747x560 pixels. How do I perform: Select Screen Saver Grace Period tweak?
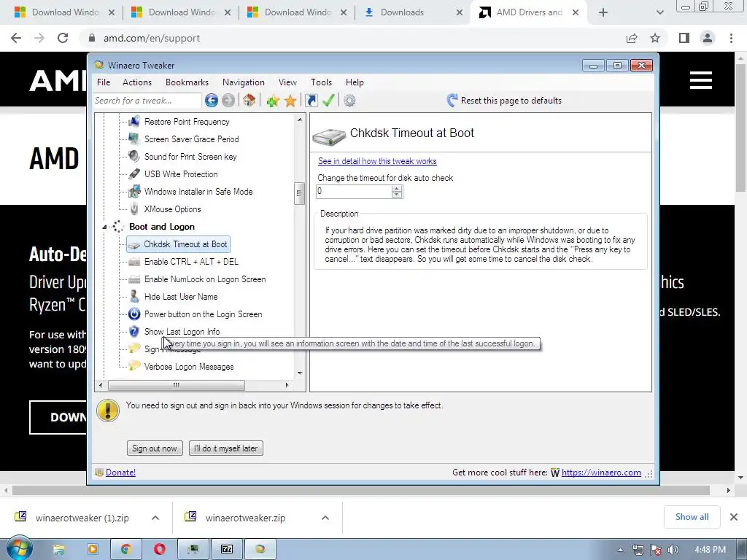tap(192, 139)
